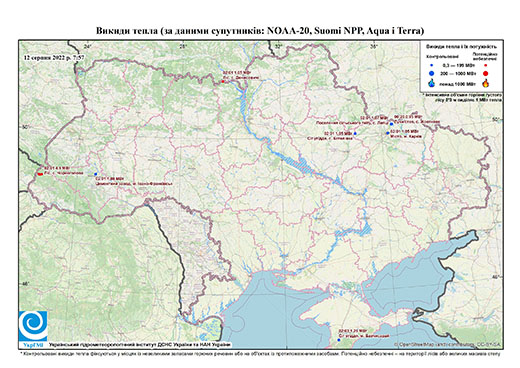Click the 32° longitude label

[278, 47]
